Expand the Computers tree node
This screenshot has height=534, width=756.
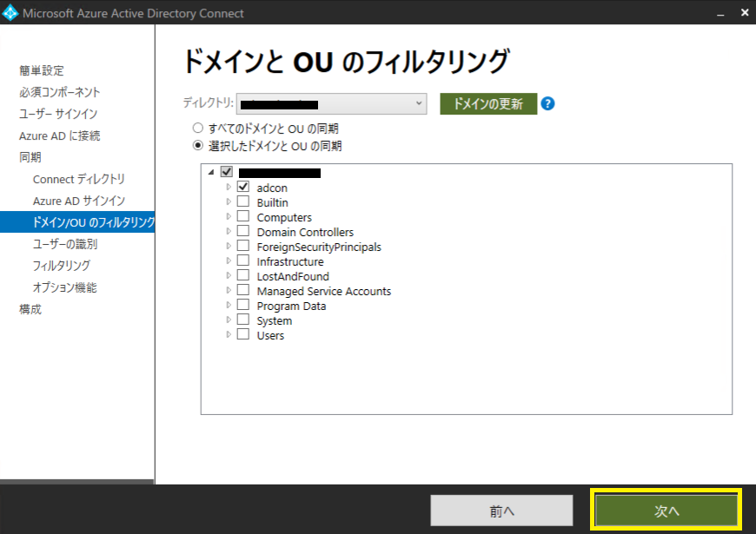click(229, 216)
